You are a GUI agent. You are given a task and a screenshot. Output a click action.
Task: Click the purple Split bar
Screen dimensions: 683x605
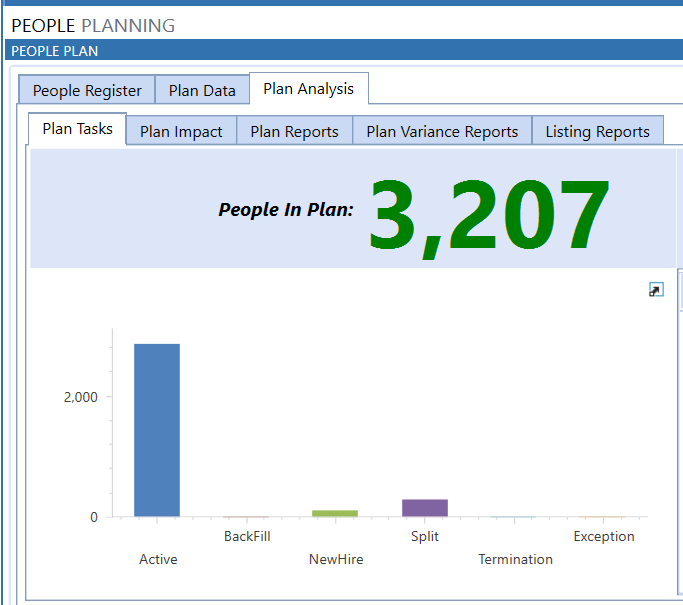(x=425, y=507)
